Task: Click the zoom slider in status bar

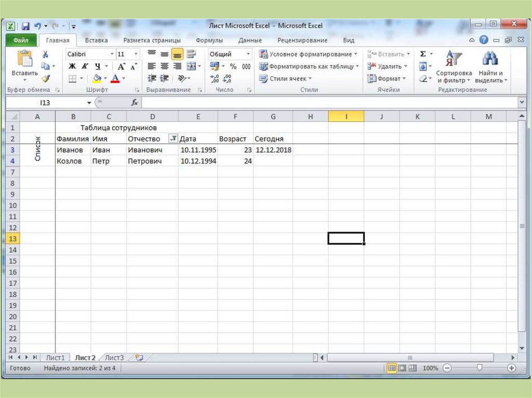Action: coord(479,368)
